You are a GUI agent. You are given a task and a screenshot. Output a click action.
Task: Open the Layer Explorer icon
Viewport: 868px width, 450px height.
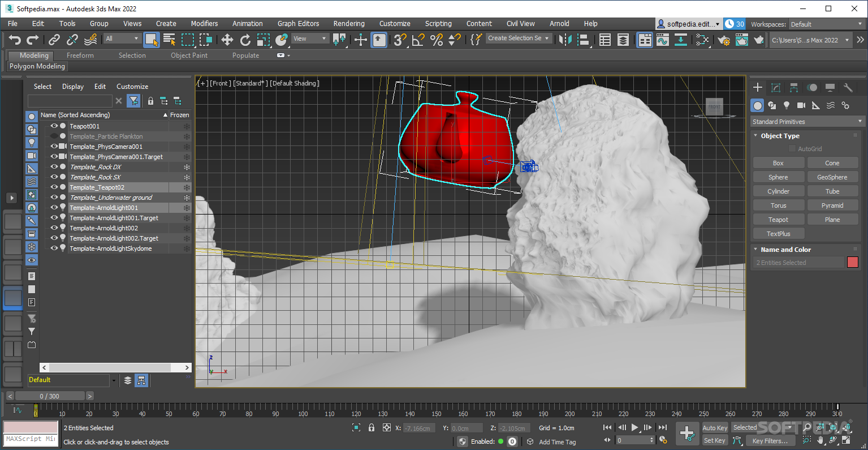click(623, 40)
